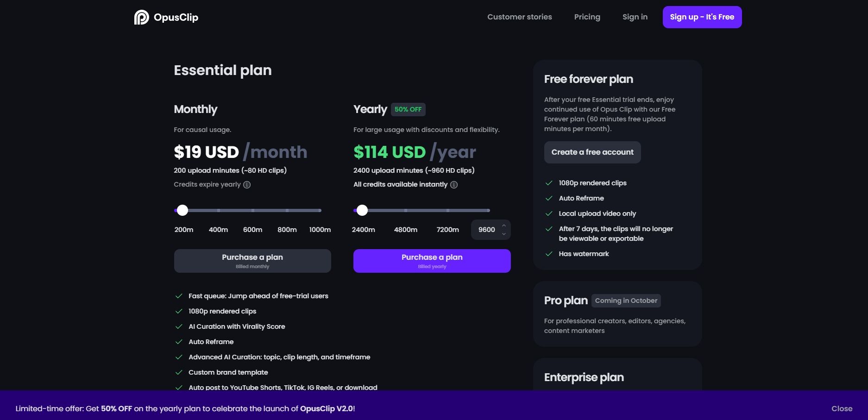Viewport: 868px width, 420px height.
Task: Open info icon beside All credits available instantly
Action: (x=454, y=185)
